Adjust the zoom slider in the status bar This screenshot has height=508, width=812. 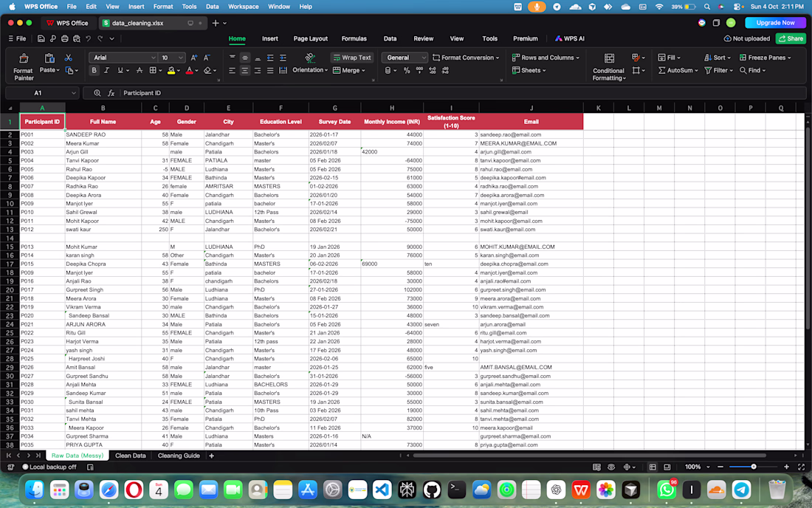754,467
